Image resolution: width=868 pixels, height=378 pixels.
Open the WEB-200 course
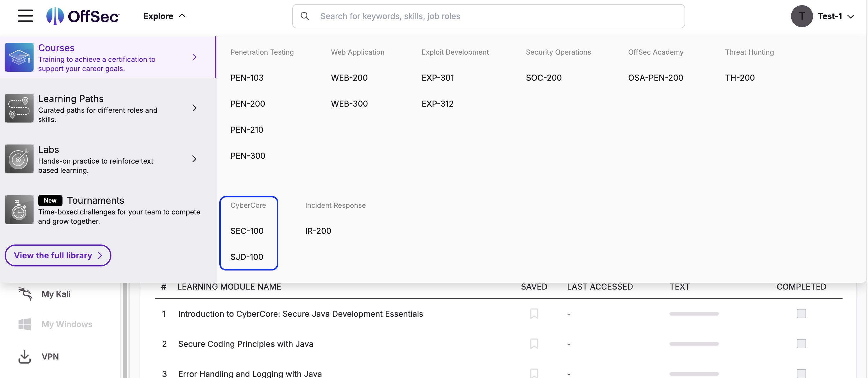pos(349,77)
